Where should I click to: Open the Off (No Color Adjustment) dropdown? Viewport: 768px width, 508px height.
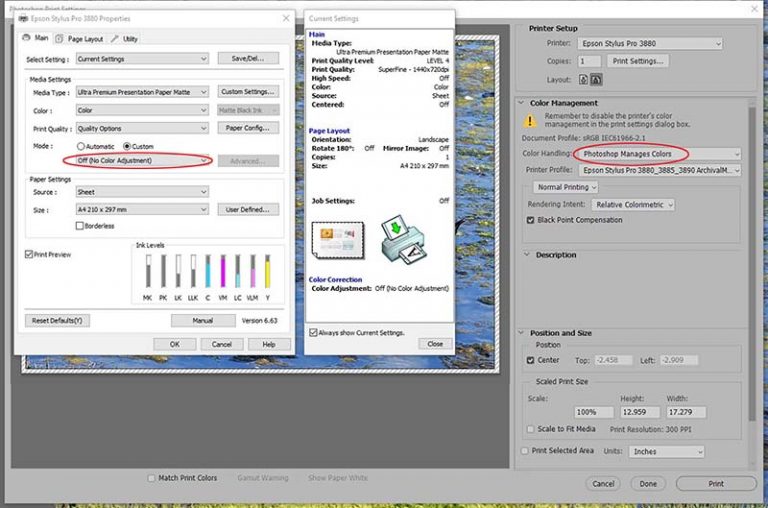click(142, 160)
